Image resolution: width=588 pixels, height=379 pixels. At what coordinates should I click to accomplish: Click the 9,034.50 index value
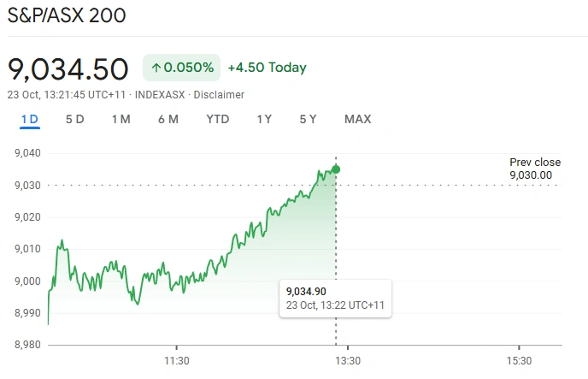(x=68, y=68)
